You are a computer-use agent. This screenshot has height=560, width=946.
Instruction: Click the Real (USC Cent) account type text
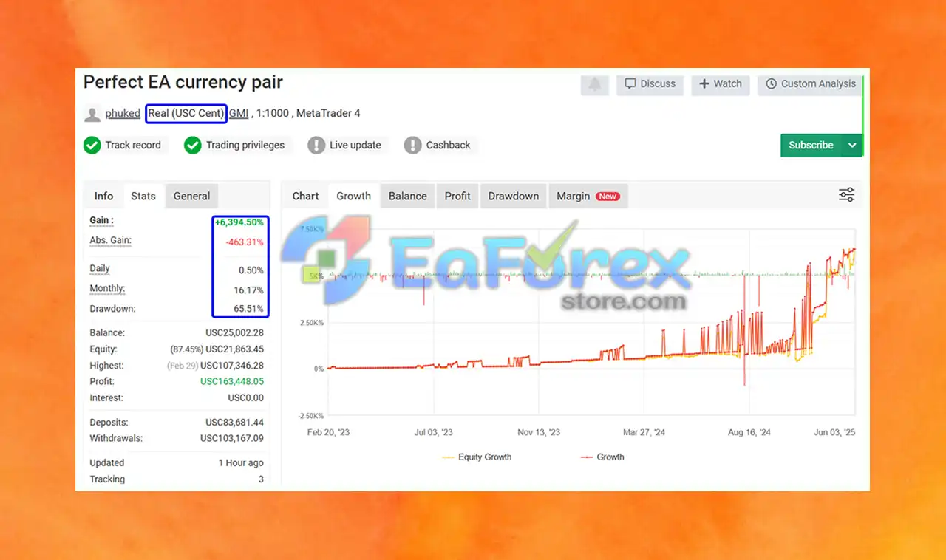point(186,113)
